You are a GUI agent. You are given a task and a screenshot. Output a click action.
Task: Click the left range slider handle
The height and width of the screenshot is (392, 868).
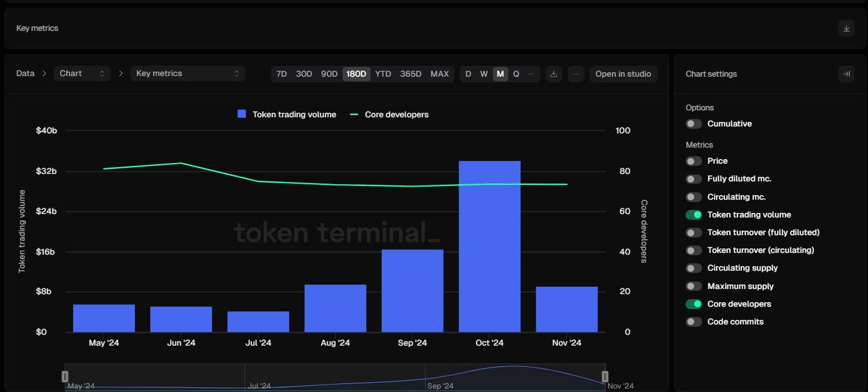tap(65, 376)
